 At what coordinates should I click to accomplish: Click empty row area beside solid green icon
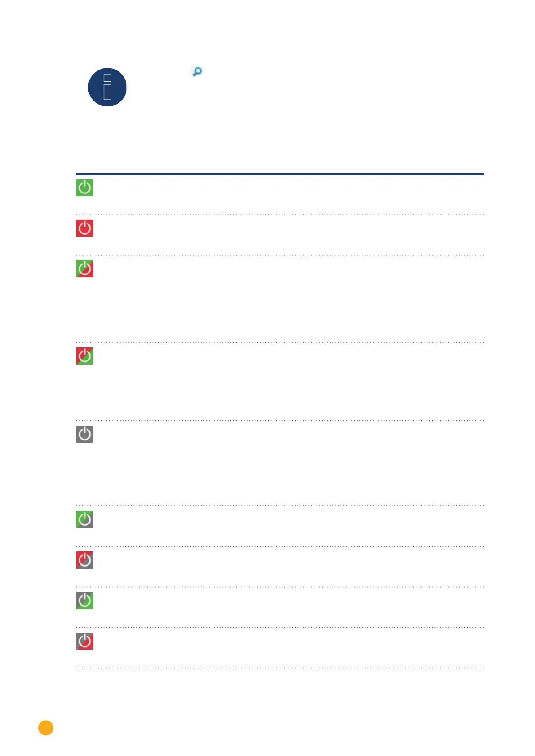click(287, 194)
